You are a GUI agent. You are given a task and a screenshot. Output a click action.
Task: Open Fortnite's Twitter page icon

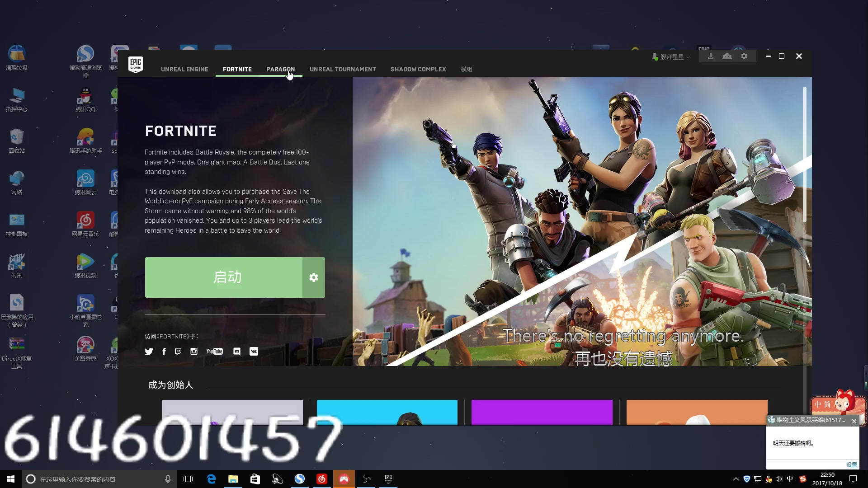click(149, 352)
